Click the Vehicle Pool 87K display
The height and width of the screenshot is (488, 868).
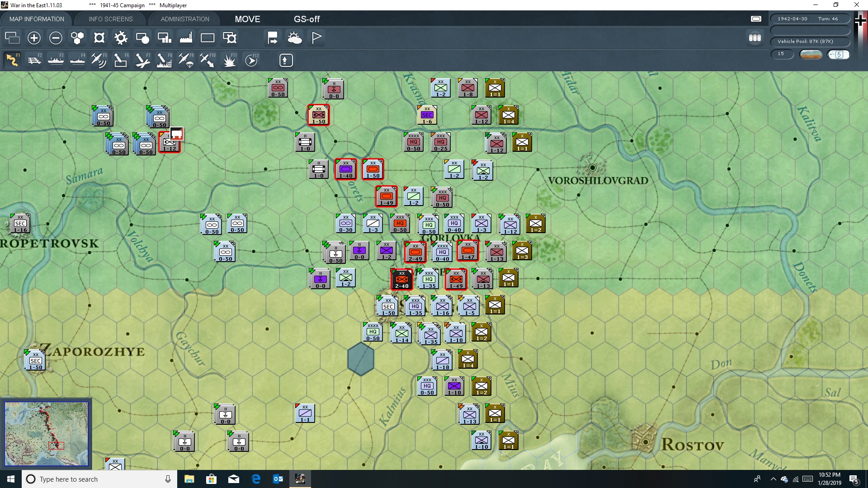pos(810,41)
